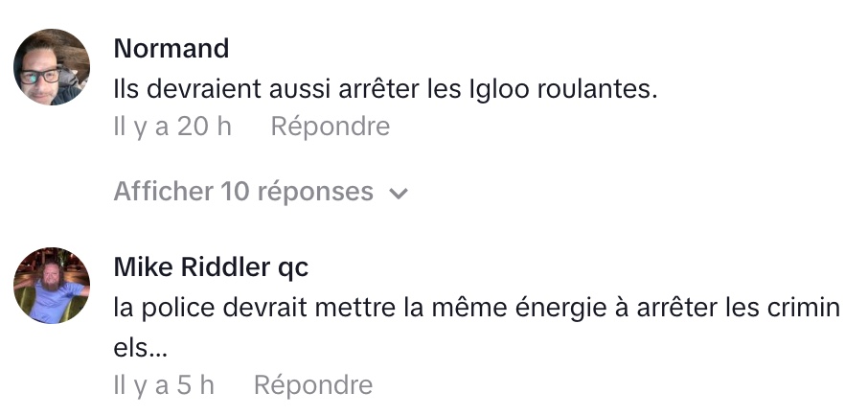Click the 'Il y a 5 h' timestamp
This screenshot has height=416, width=868.
pos(164,385)
